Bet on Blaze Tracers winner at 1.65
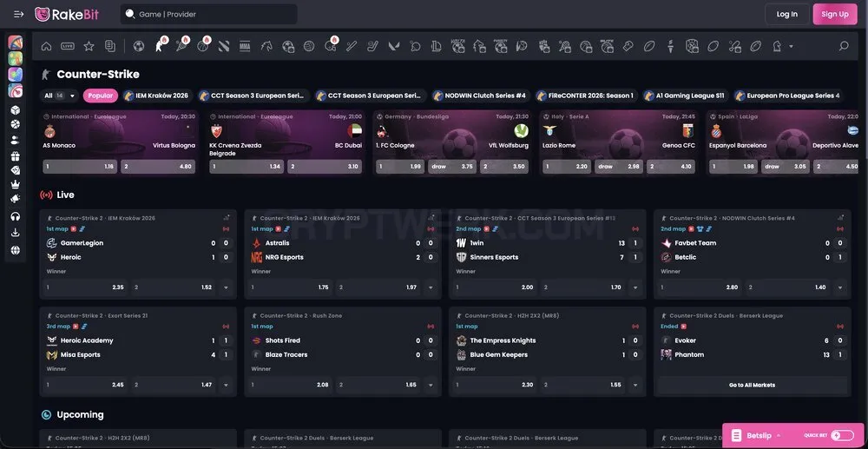The image size is (868, 449). [379, 385]
